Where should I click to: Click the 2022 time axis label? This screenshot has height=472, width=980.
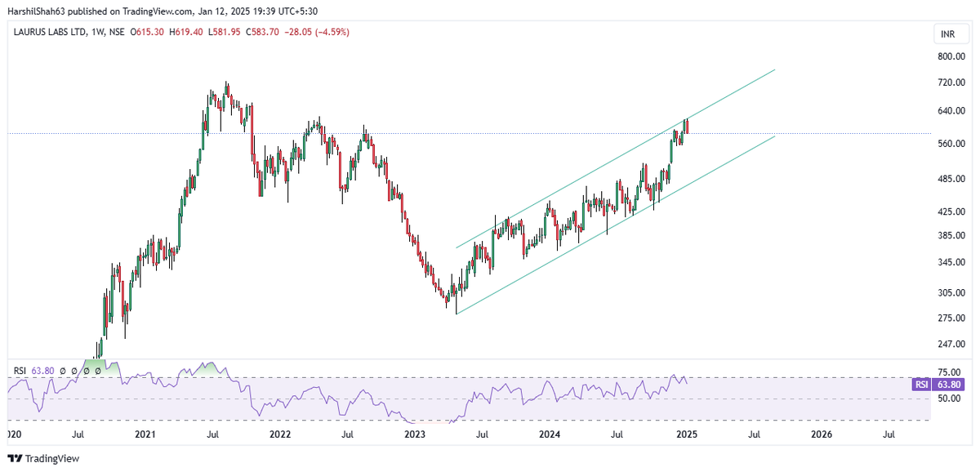[x=279, y=435]
